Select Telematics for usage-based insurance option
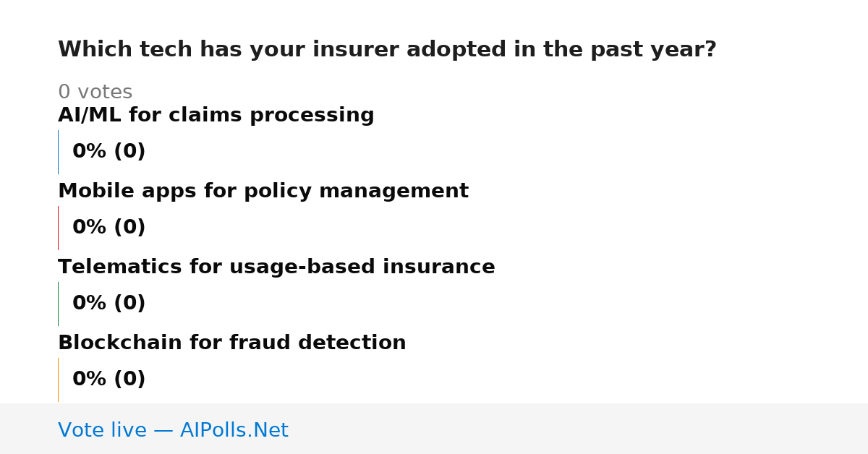This screenshot has width=868, height=454. (276, 267)
